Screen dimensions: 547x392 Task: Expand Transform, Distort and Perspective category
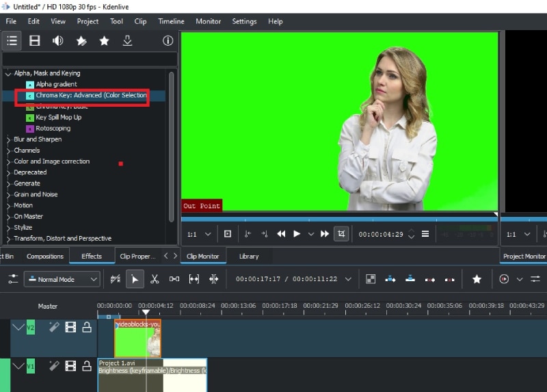[8, 239]
